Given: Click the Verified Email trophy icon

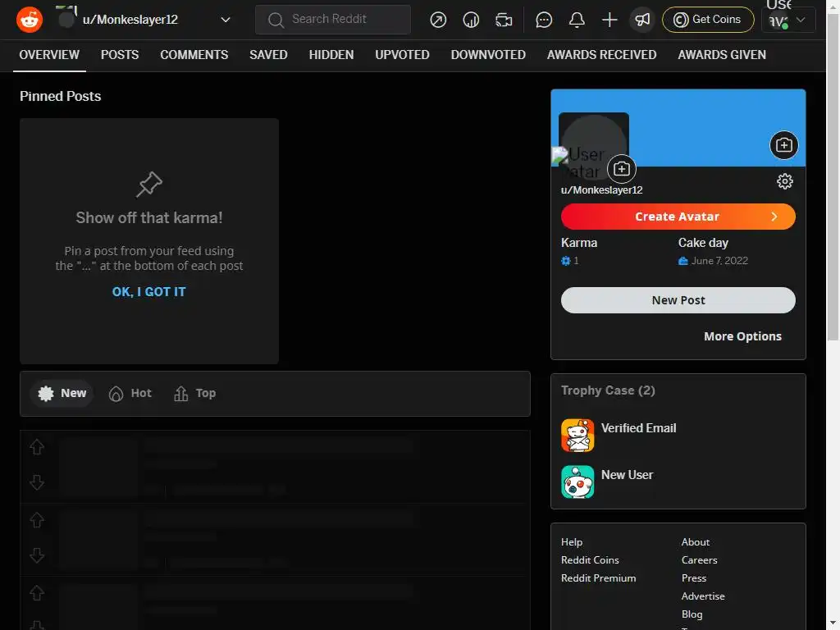Looking at the screenshot, I should pyautogui.click(x=577, y=436).
